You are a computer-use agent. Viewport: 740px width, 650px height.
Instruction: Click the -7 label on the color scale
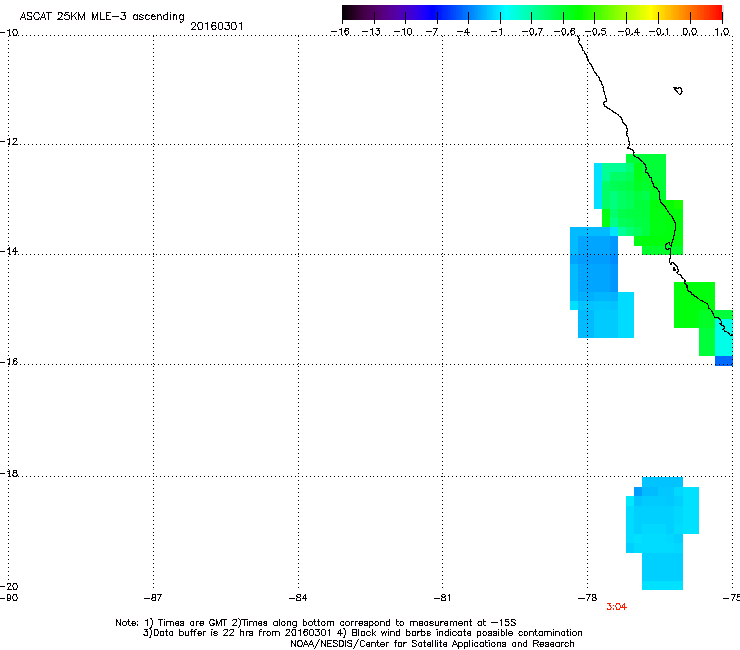[431, 32]
